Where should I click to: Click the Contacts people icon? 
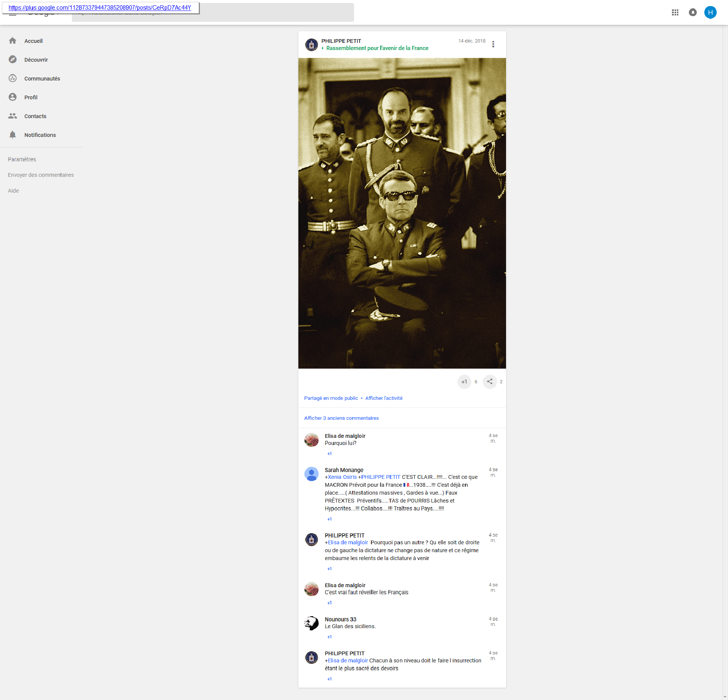(x=13, y=116)
